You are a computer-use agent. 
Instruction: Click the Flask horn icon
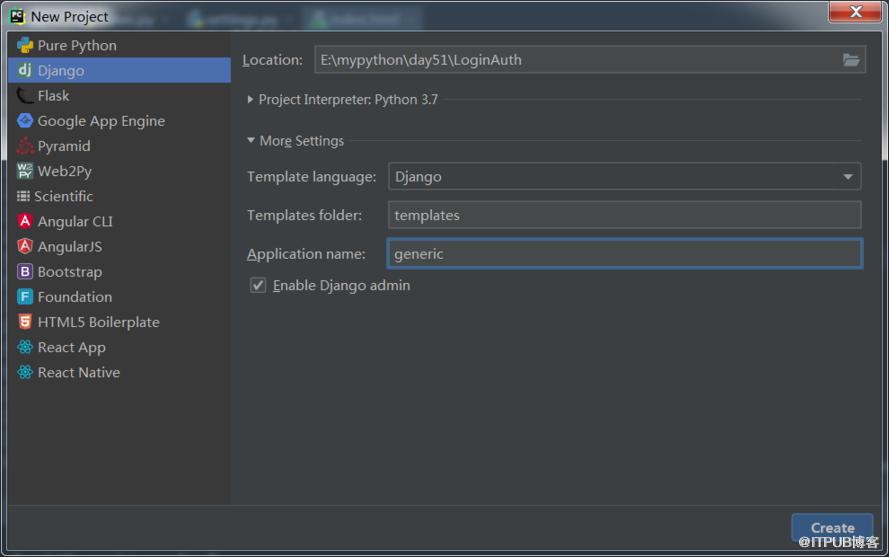tap(25, 95)
